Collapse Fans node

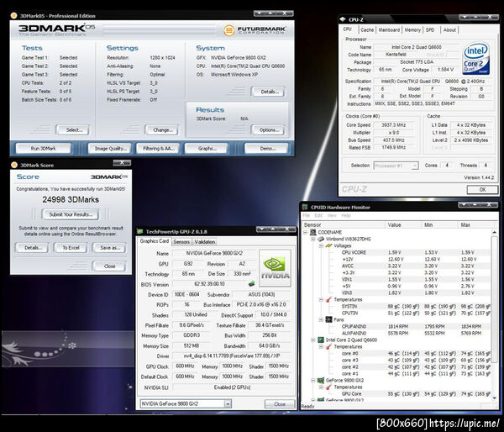(321, 319)
